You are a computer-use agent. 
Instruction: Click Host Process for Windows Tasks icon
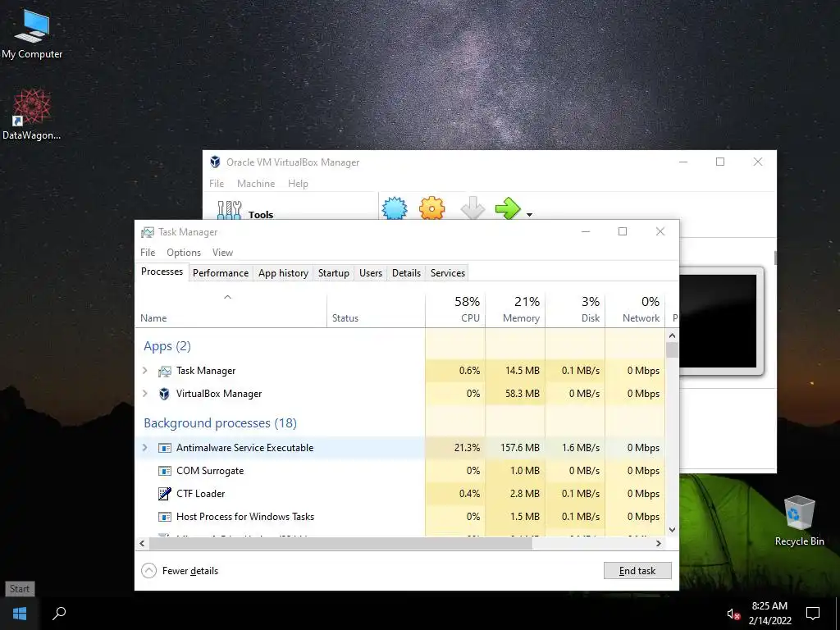pyautogui.click(x=164, y=517)
